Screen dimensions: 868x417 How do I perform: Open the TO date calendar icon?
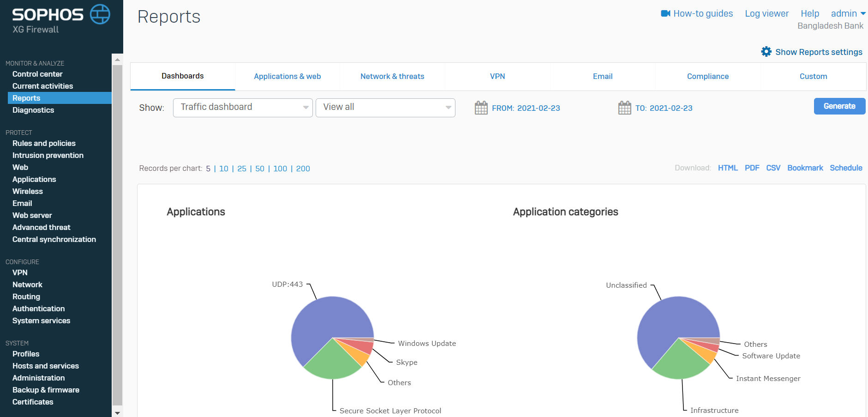coord(624,108)
